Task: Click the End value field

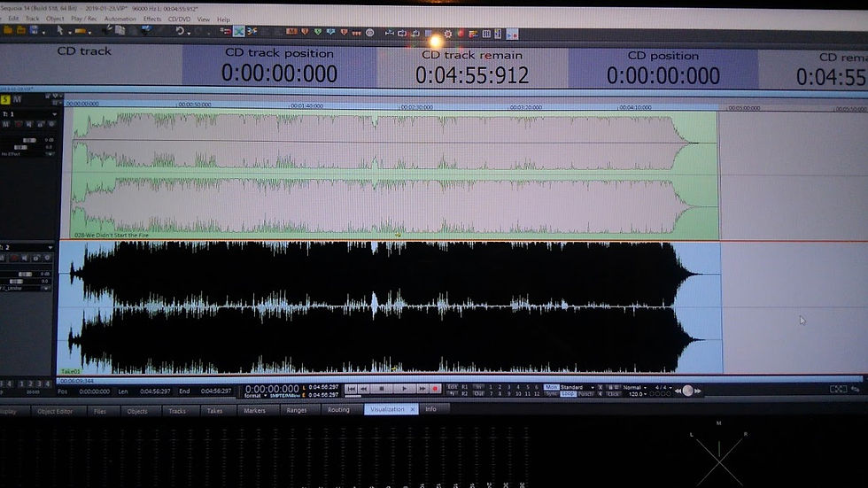Action: click(216, 391)
